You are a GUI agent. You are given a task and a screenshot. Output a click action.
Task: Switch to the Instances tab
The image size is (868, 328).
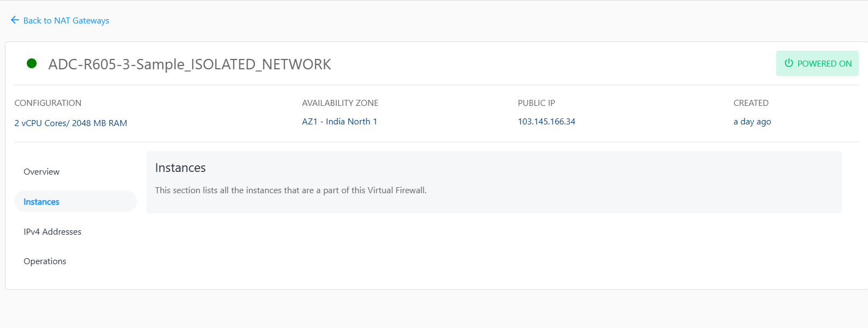[41, 202]
